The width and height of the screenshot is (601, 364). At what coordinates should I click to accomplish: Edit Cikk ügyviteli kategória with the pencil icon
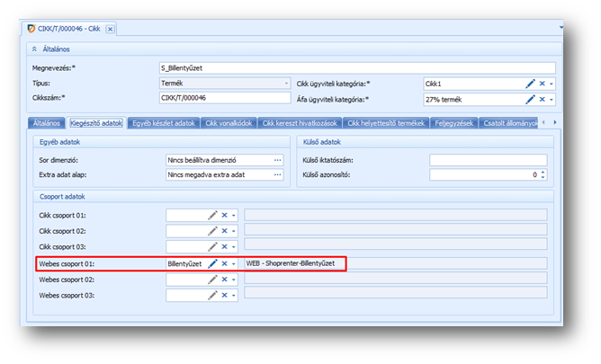[x=531, y=83]
